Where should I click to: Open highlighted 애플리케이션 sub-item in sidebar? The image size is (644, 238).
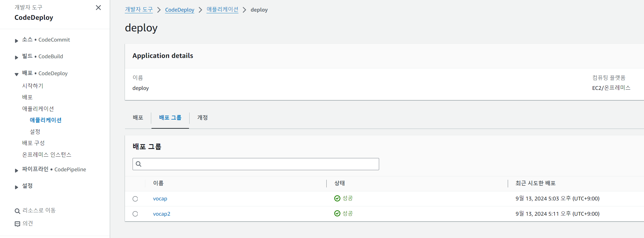46,120
